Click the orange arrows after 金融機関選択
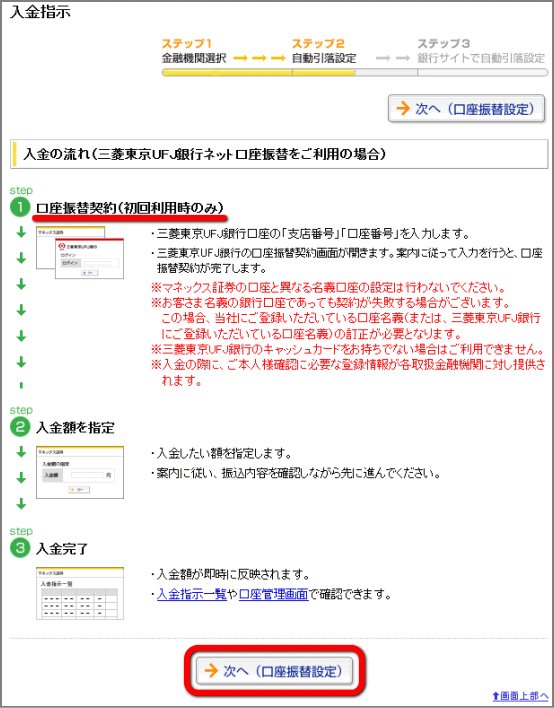The image size is (554, 708). [x=259, y=58]
